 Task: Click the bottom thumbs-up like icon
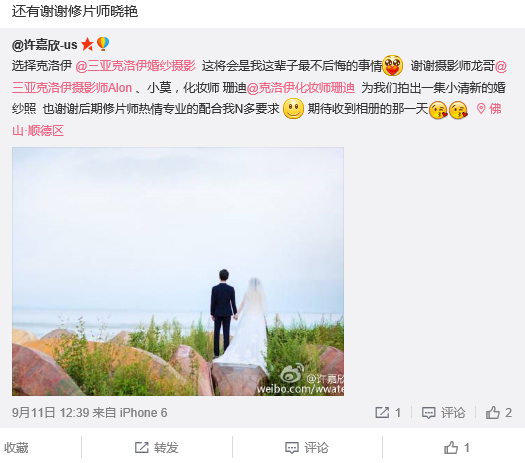coord(451,448)
